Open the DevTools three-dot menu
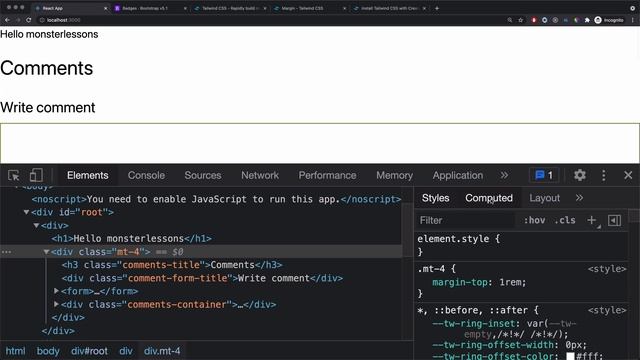 pos(604,176)
